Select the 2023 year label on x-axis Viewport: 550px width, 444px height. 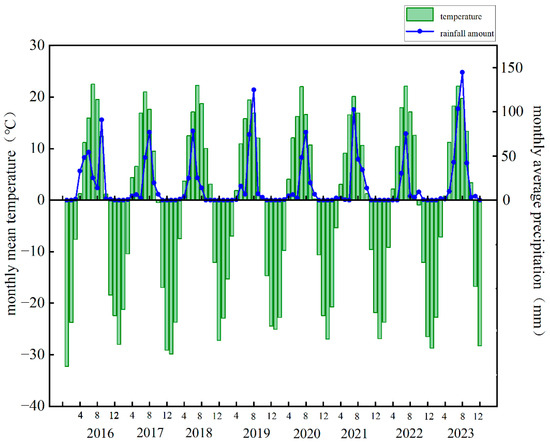click(461, 433)
